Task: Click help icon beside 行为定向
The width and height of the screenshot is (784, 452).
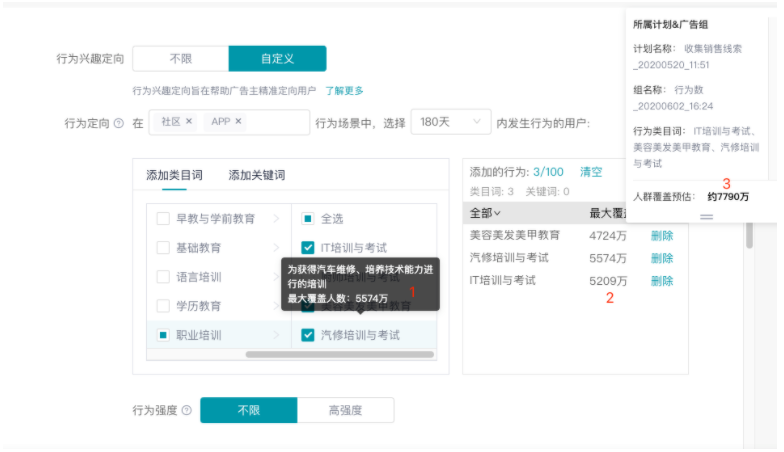Action: click(118, 123)
